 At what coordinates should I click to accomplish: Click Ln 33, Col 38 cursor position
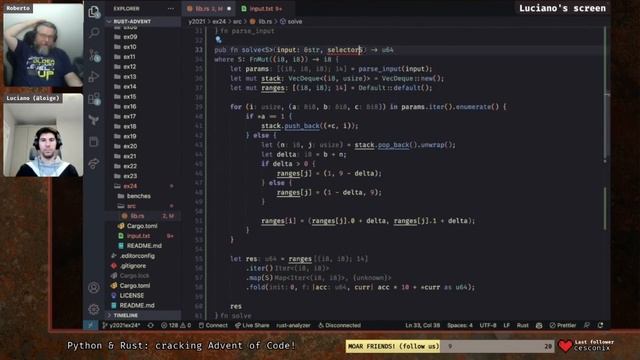point(422,325)
